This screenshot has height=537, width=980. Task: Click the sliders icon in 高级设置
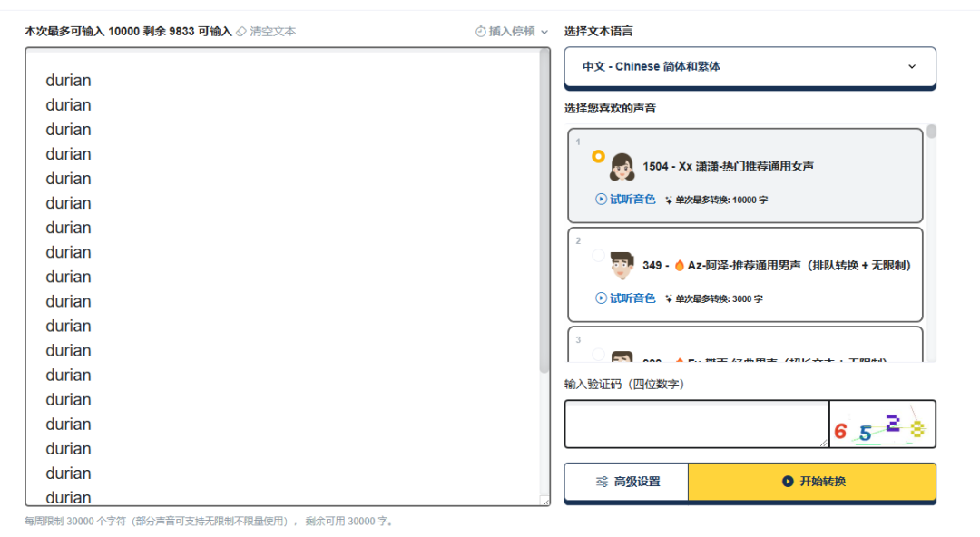602,482
